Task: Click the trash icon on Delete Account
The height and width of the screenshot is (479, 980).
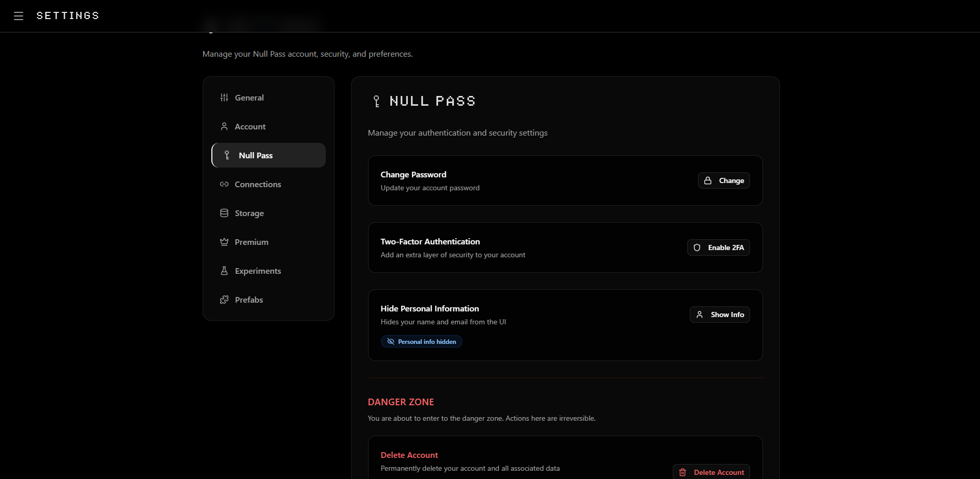Action: 683,472
